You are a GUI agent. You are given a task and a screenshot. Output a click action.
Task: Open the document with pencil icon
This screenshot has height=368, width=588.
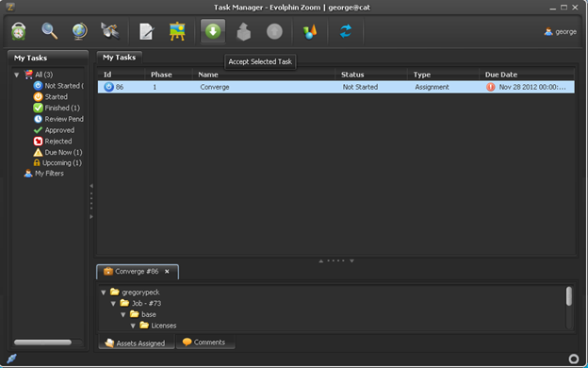pos(146,31)
